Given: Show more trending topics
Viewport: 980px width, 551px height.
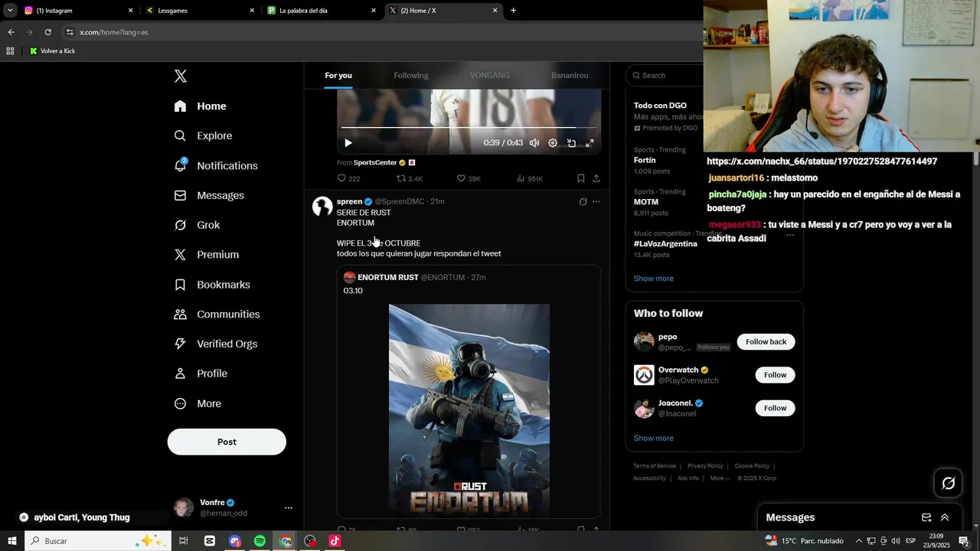Looking at the screenshot, I should click(x=654, y=279).
